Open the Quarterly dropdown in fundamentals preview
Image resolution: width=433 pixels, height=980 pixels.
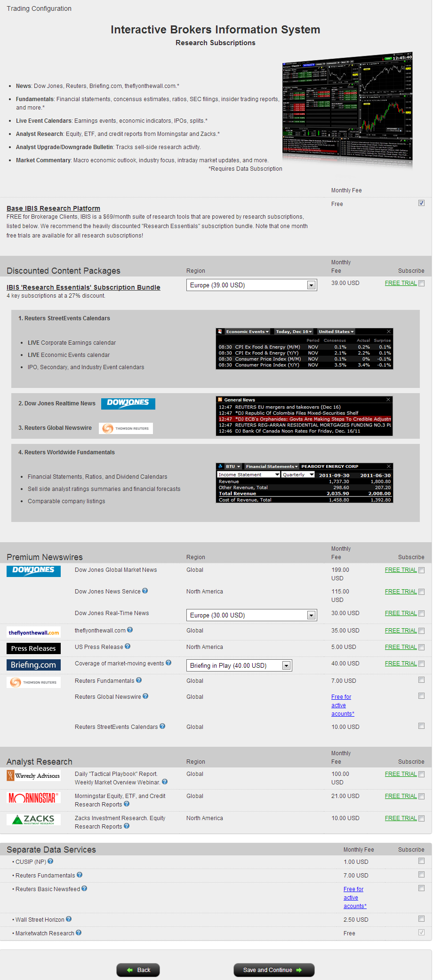click(x=298, y=475)
